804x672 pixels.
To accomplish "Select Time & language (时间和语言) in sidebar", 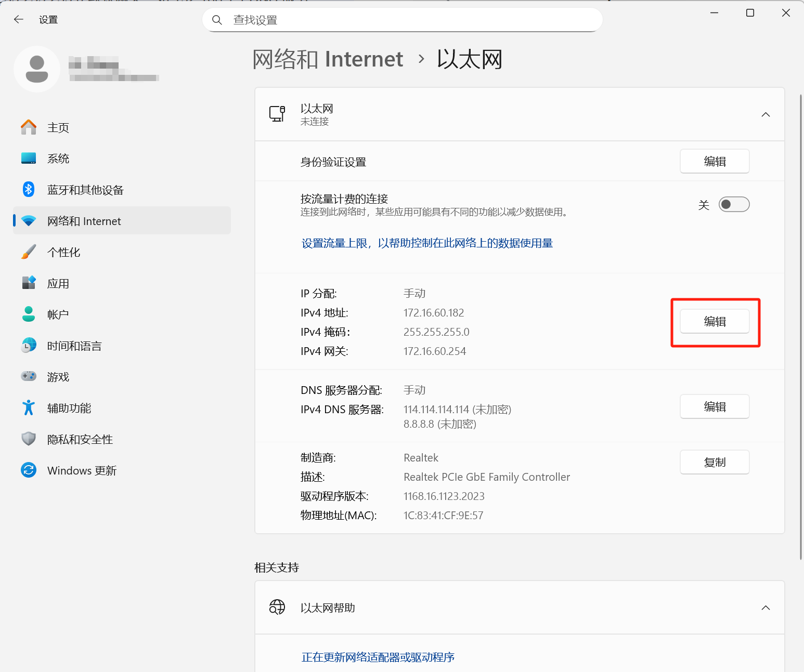I will pos(74,346).
